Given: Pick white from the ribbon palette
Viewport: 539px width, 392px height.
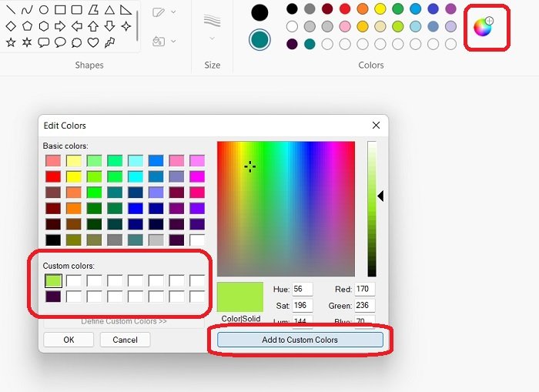Looking at the screenshot, I should point(292,26).
